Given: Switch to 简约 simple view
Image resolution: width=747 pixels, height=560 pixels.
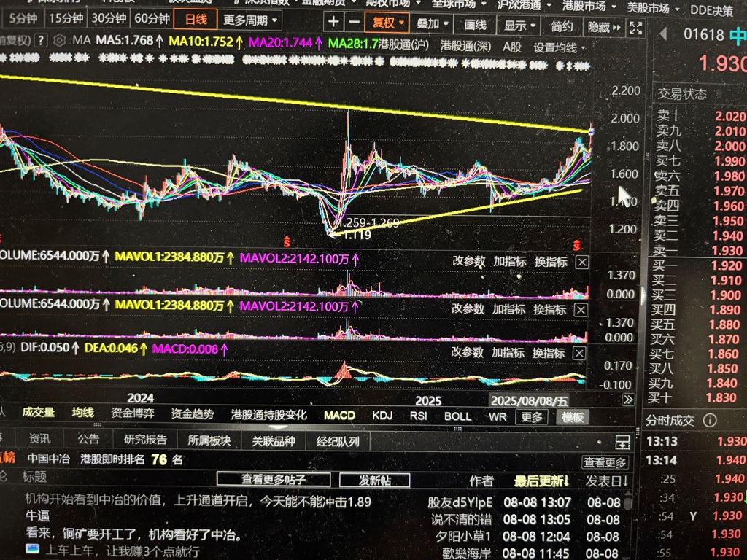Looking at the screenshot, I should [562, 26].
